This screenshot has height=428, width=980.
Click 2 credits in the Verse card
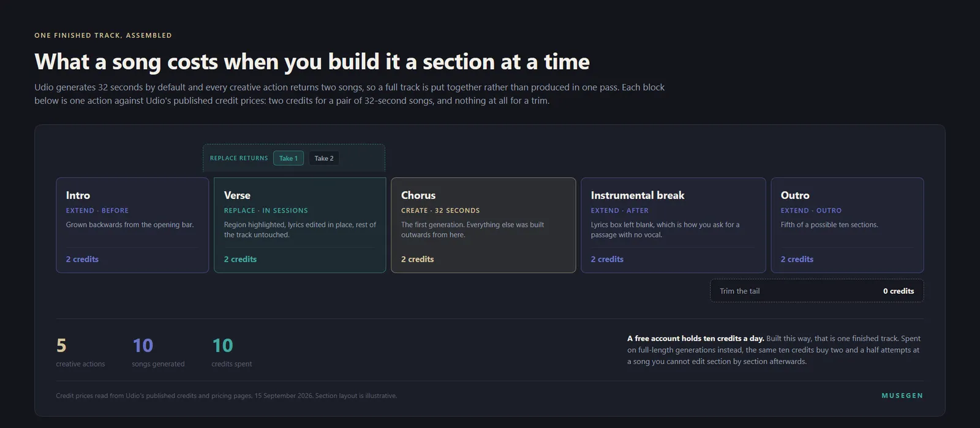pyautogui.click(x=240, y=259)
